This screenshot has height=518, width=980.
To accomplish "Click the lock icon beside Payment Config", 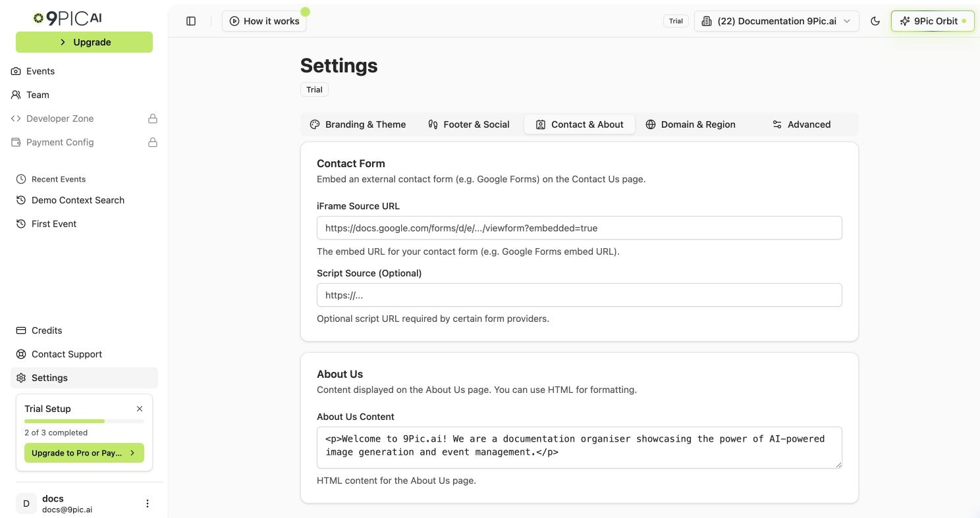I will coord(153,142).
